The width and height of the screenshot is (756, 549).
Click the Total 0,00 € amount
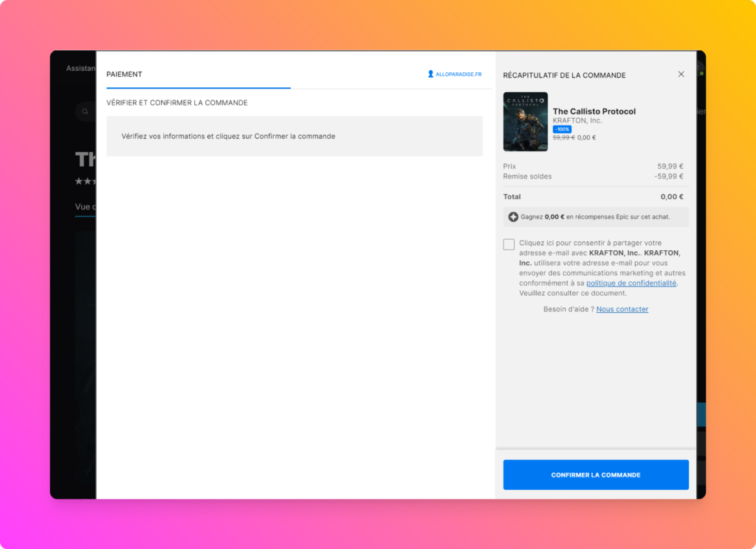pyautogui.click(x=671, y=197)
